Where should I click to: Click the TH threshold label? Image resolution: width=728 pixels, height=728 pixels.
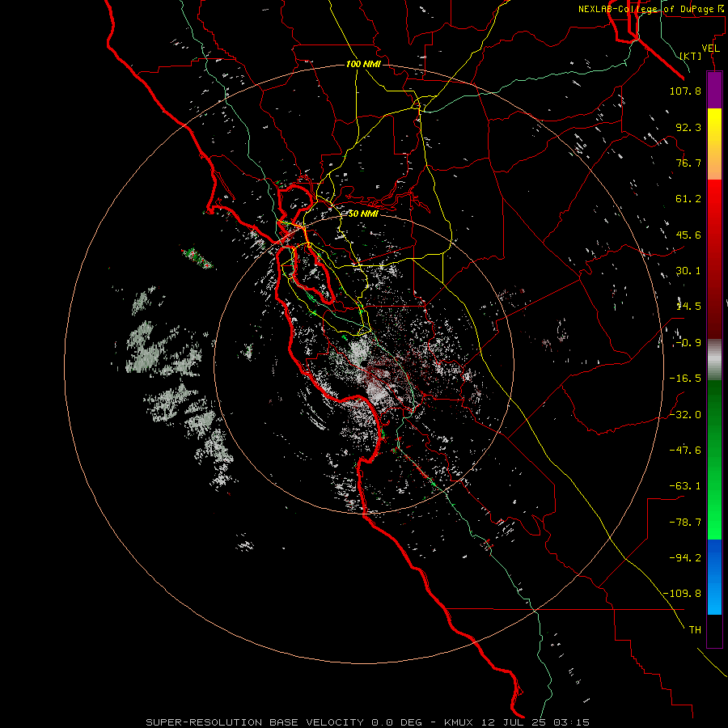tap(695, 630)
